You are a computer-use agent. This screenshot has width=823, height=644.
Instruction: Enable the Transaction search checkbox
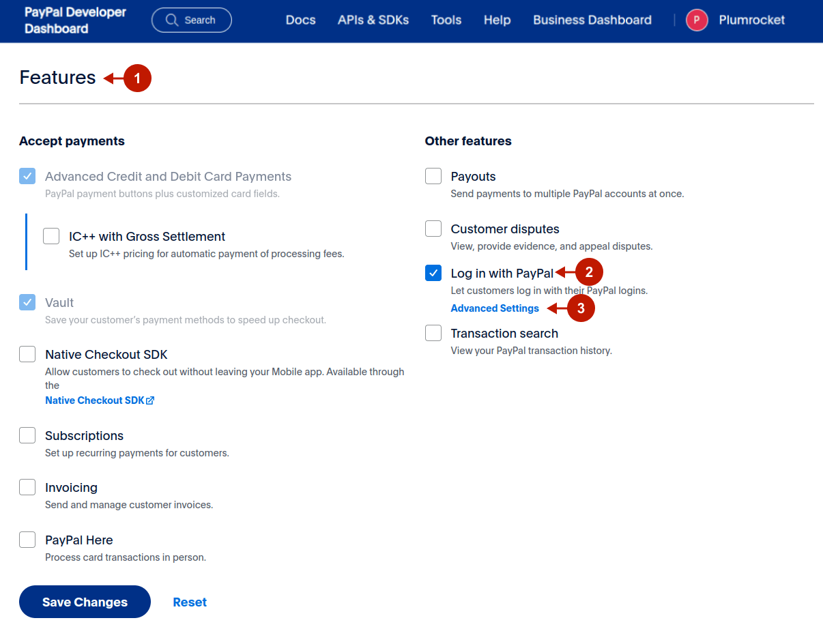pyautogui.click(x=433, y=334)
